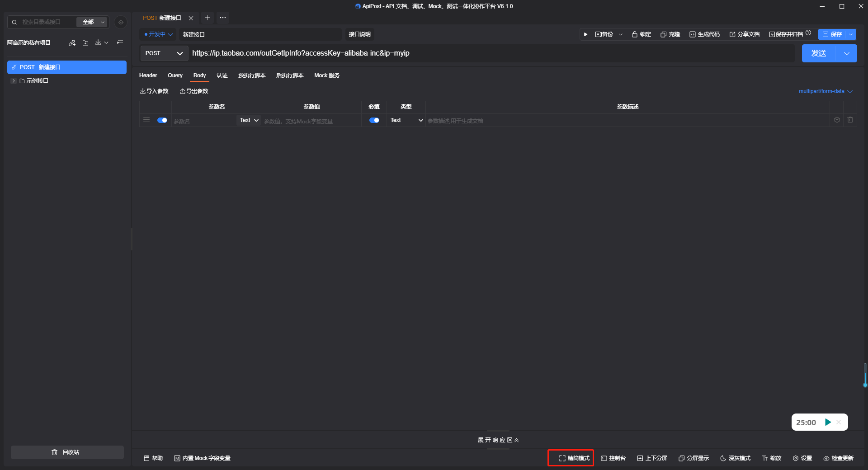This screenshot has height=470, width=868.
Task: Expand the response area 展开响应区
Action: (498, 440)
